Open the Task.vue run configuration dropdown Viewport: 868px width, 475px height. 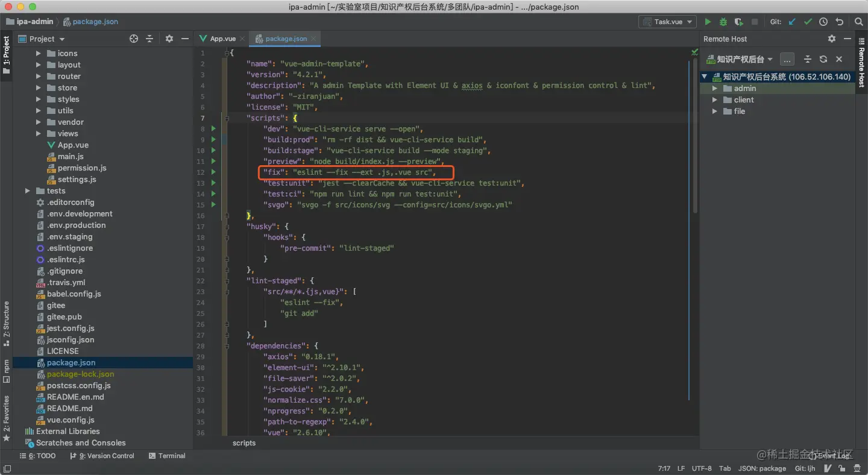point(667,22)
